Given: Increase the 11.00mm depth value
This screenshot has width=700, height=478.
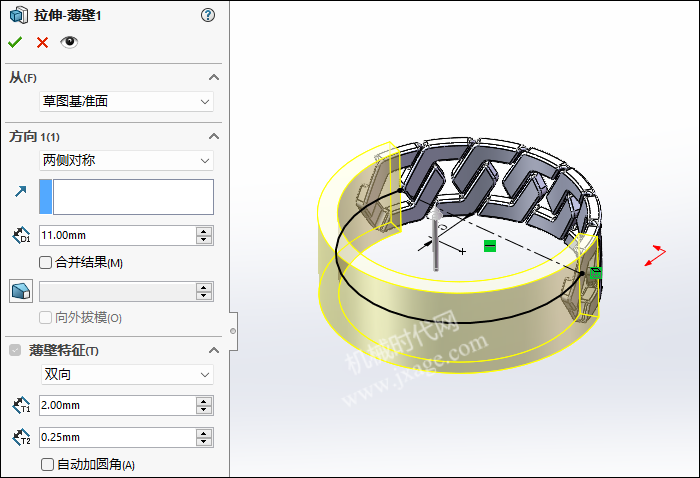Looking at the screenshot, I should click(204, 231).
